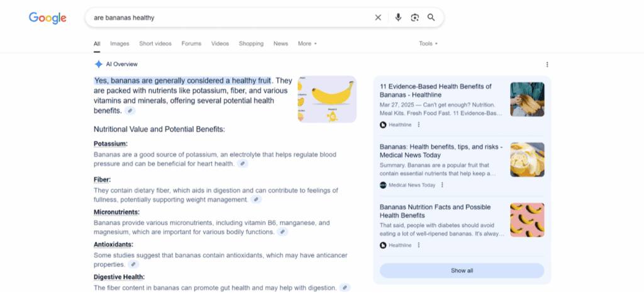This screenshot has width=644, height=294.
Task: Switch to the Forums tab
Action: [191, 43]
